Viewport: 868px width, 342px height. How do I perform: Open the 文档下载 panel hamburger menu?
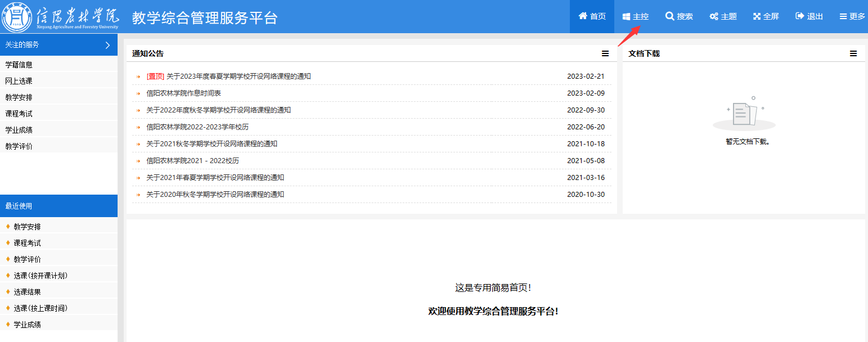coord(853,53)
